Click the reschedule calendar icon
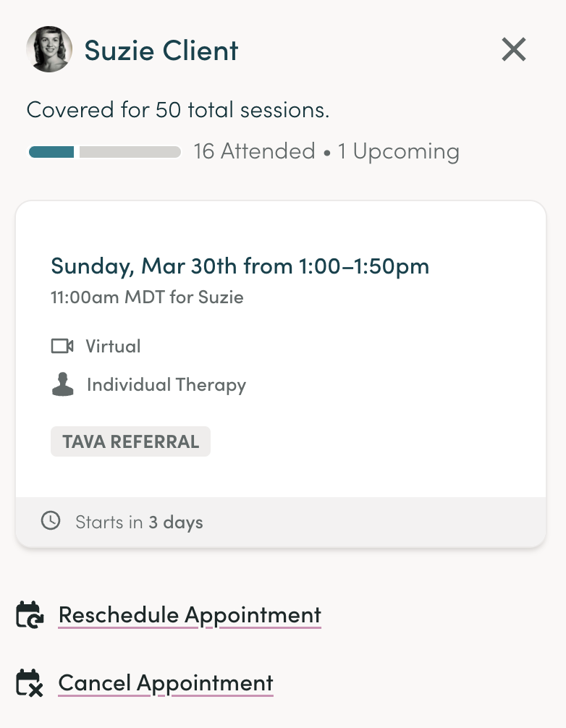 30,615
